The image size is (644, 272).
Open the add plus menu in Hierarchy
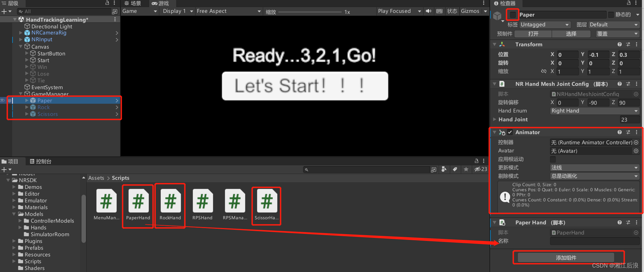pos(6,11)
